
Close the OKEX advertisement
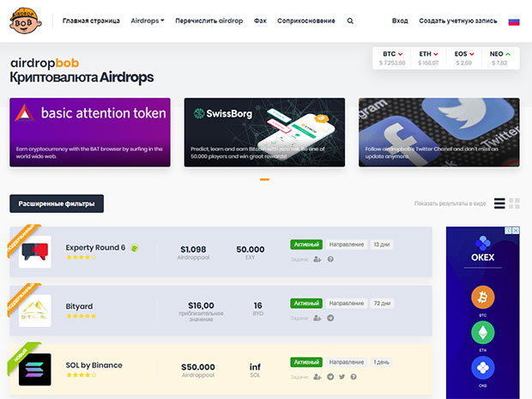pyautogui.click(x=516, y=230)
